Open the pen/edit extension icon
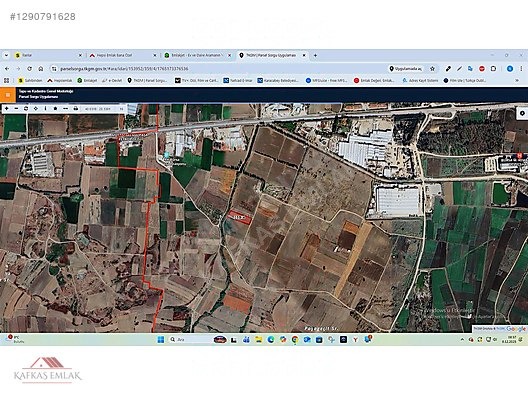Screen dimensions: 528x396 [459, 69]
